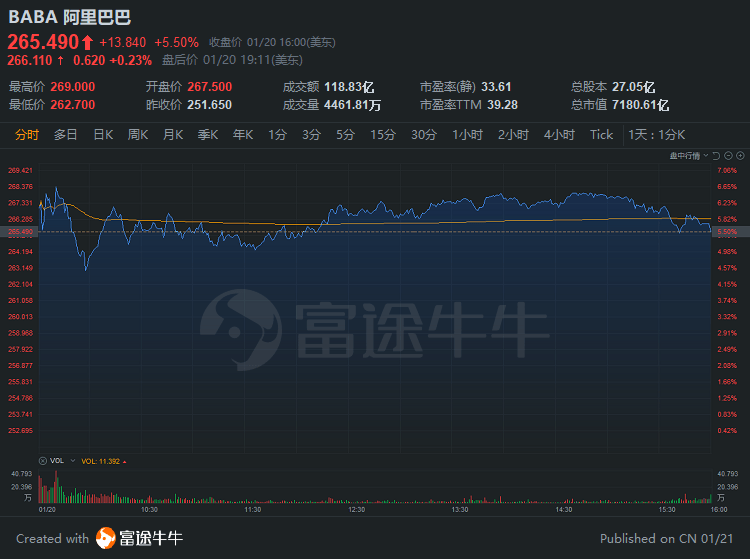
Task: Click the 收盘价 01/20 16:00(美东) timestamp
Action: (x=272, y=43)
